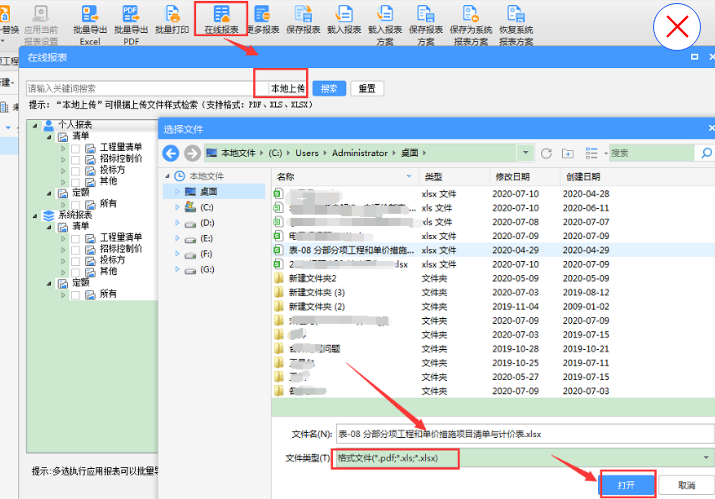Click 打开 to open the file

(626, 485)
